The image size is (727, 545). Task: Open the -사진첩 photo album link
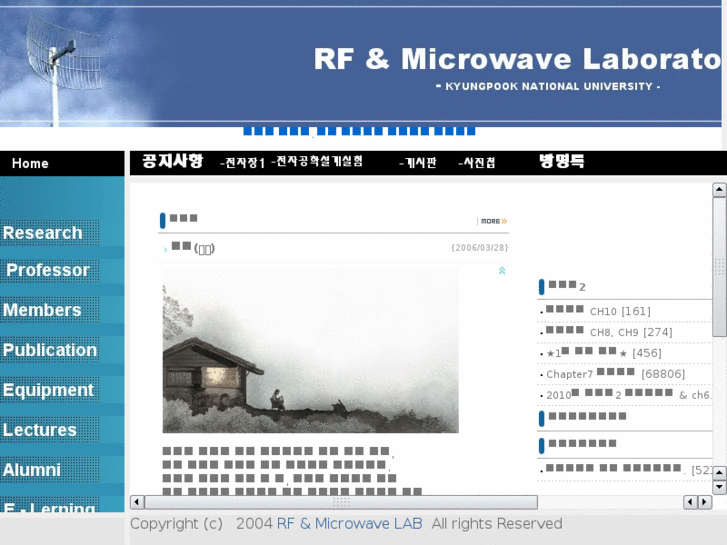point(477,162)
